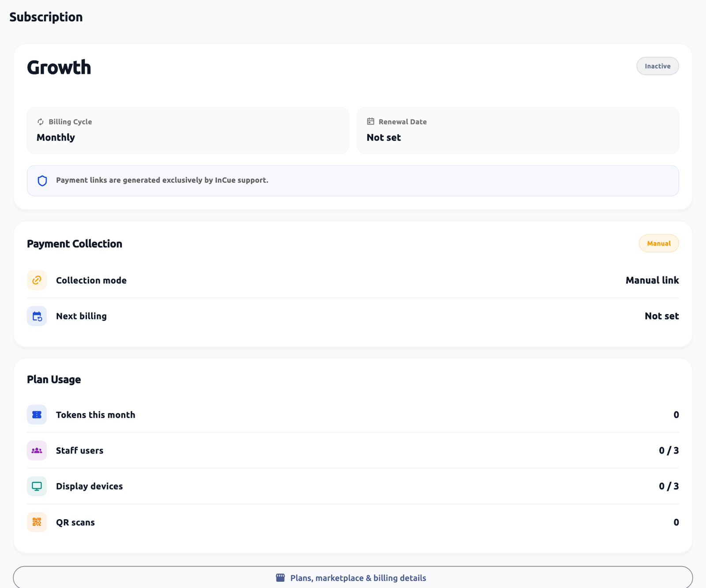Click the Staff users 0 / 3 count

(669, 450)
